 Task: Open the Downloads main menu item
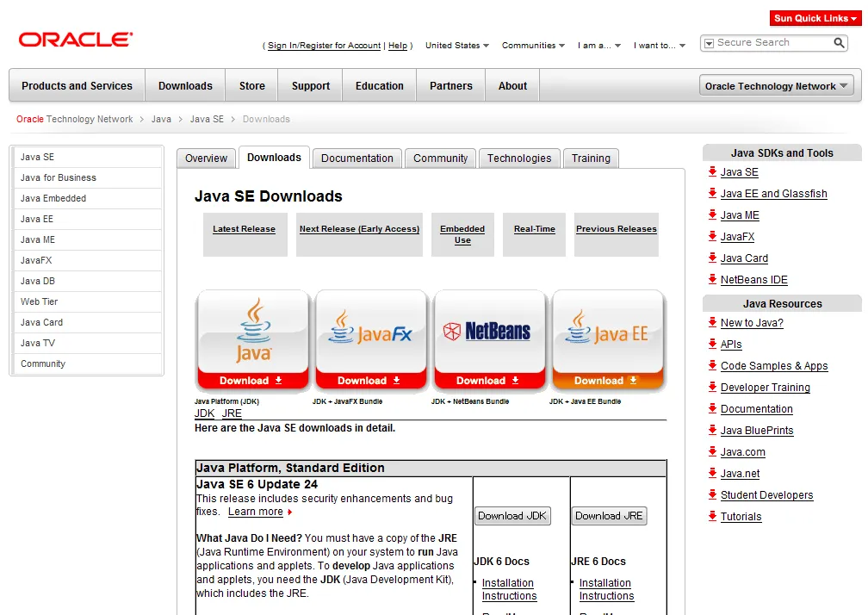(185, 86)
